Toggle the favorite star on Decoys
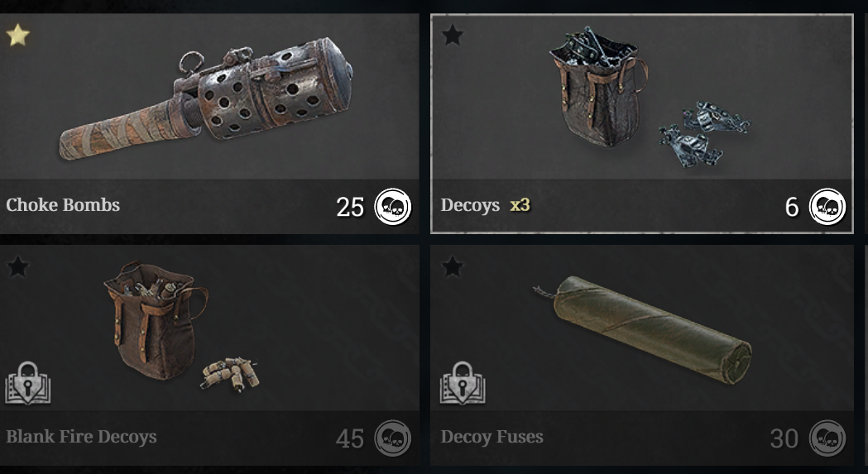Viewport: 868px width, 474px height. coord(453,35)
